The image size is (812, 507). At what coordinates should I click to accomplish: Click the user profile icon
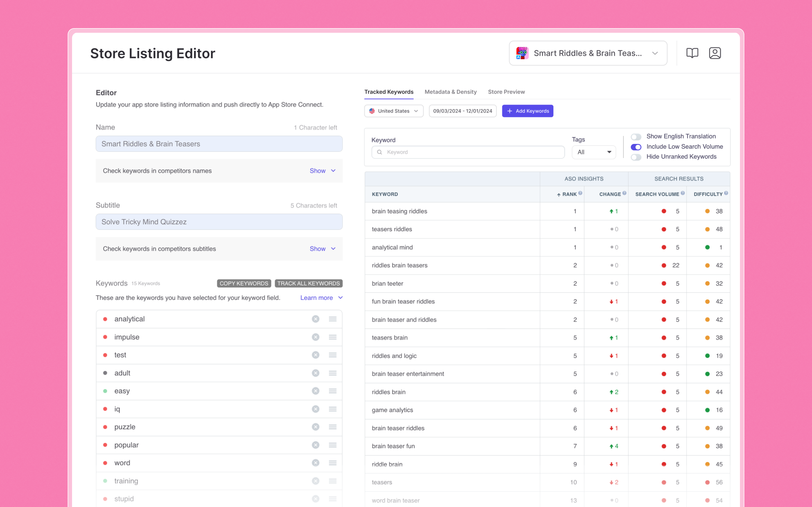[x=715, y=53]
